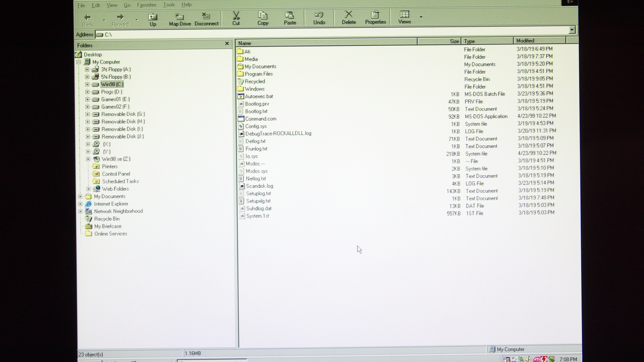Click the Copy toolbar icon
Viewport: 644px width, 362px height.
click(x=263, y=15)
